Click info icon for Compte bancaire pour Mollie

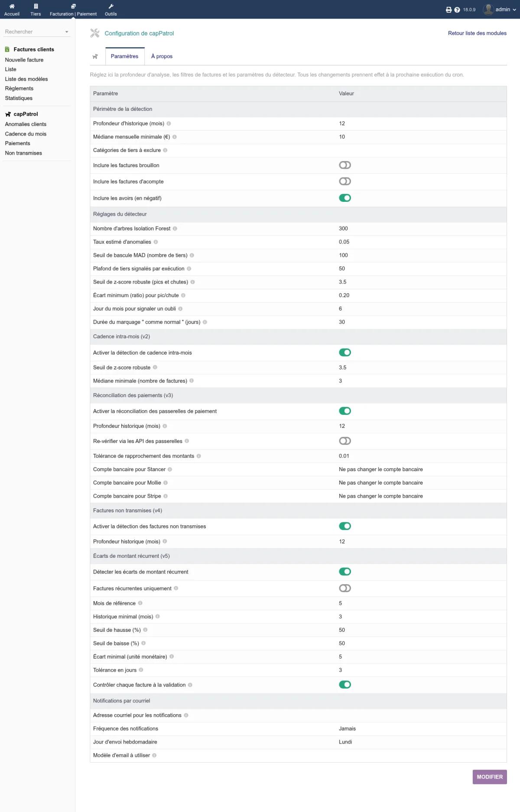tap(166, 483)
